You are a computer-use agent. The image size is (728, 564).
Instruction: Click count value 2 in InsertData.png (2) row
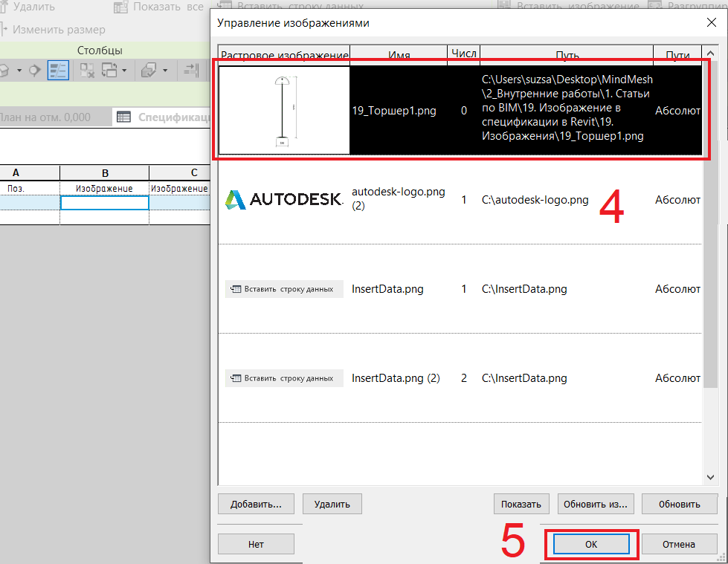pos(464,378)
